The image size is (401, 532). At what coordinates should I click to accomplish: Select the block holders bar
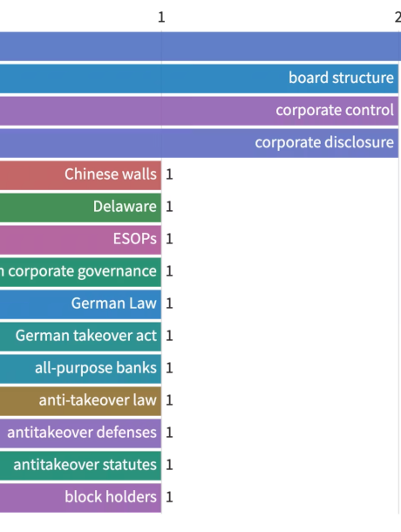point(80,497)
